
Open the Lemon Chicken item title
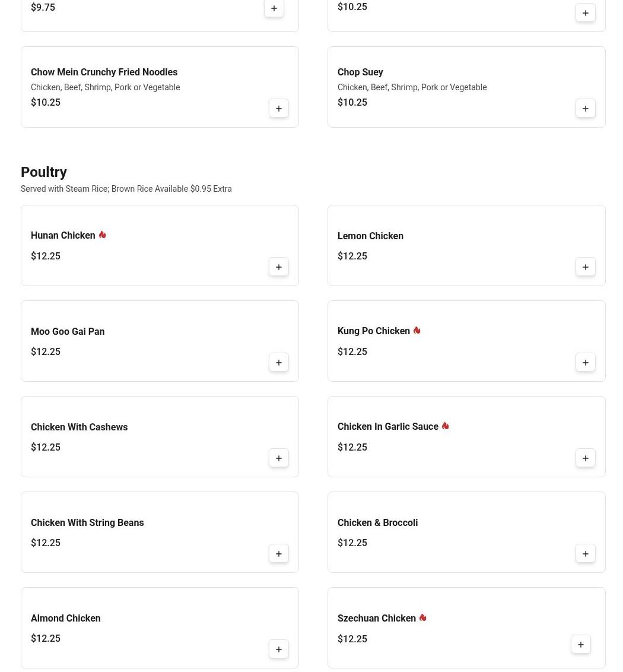tap(370, 236)
